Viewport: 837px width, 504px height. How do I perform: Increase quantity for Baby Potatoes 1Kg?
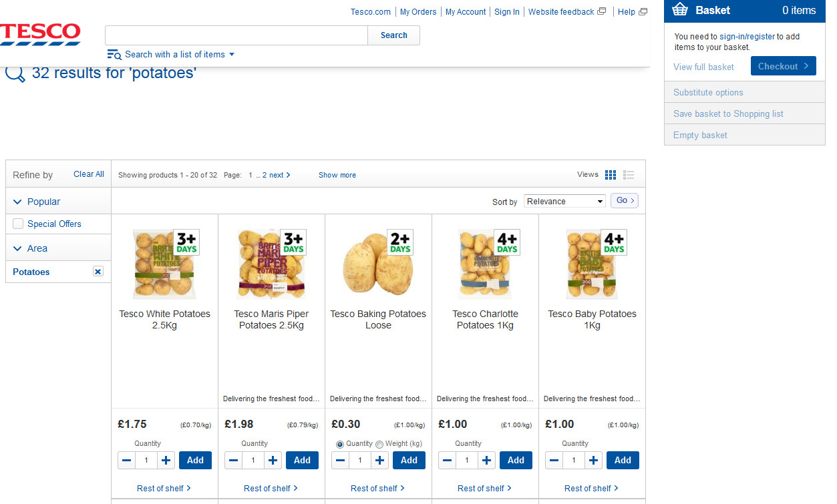[594, 460]
